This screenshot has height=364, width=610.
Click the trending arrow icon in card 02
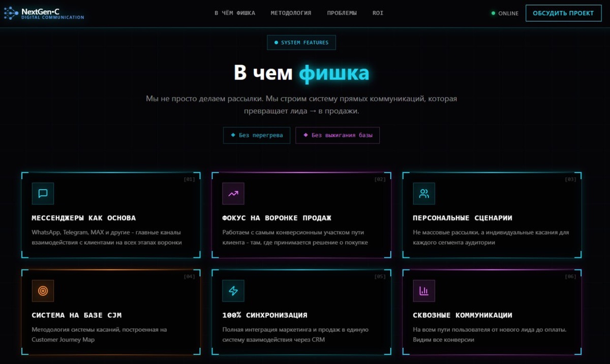coord(233,193)
